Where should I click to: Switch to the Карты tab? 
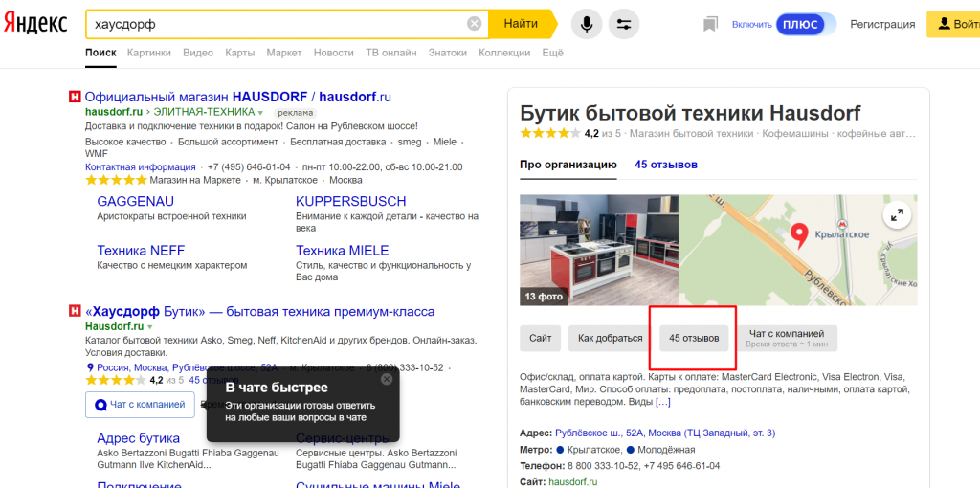(240, 53)
